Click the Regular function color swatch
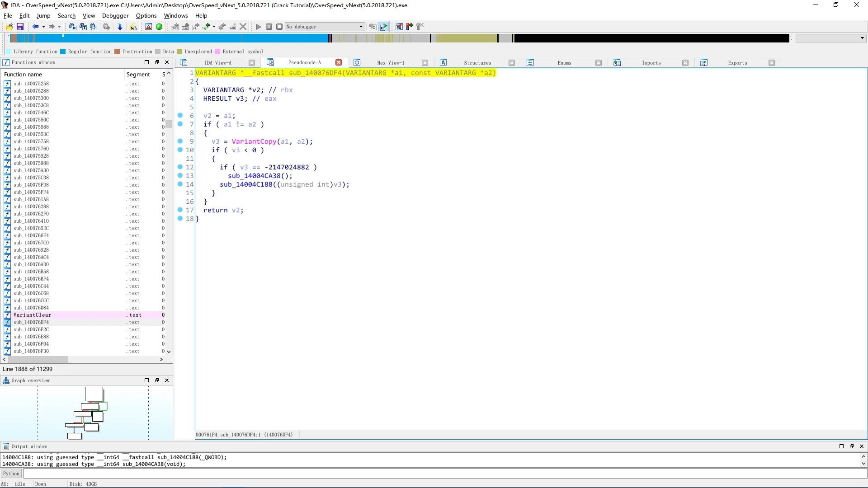Viewport: 868px width, 488px height. [x=63, y=52]
